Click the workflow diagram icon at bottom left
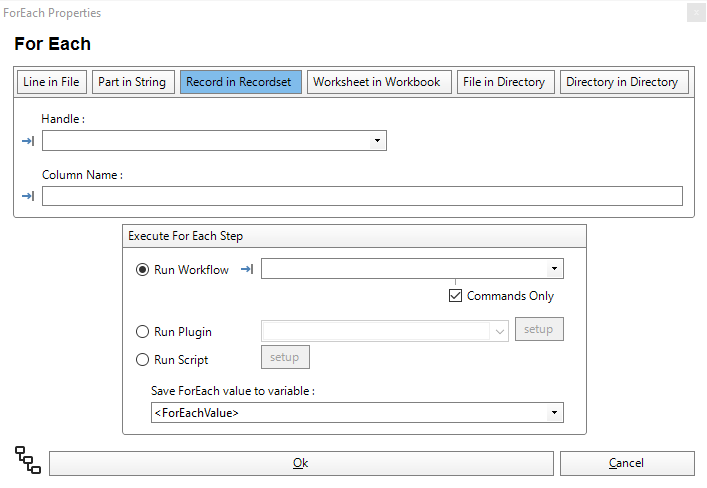Image resolution: width=707 pixels, height=488 pixels. coord(28,460)
